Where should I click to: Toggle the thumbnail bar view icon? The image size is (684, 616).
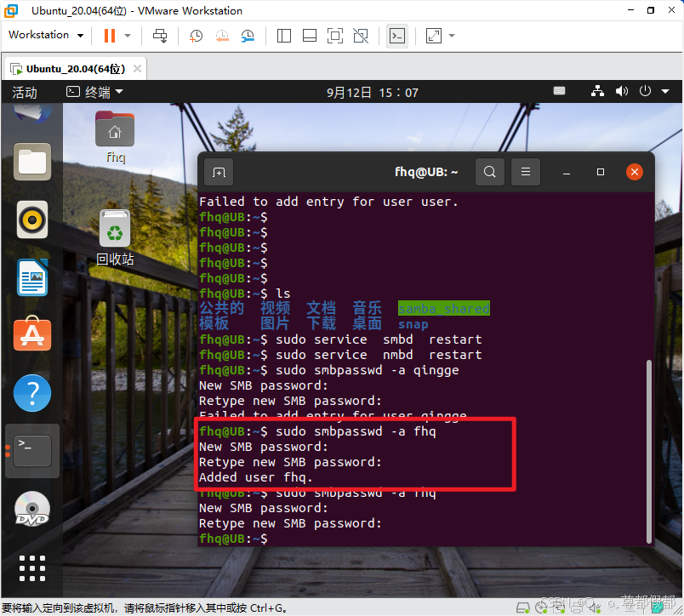(310, 36)
